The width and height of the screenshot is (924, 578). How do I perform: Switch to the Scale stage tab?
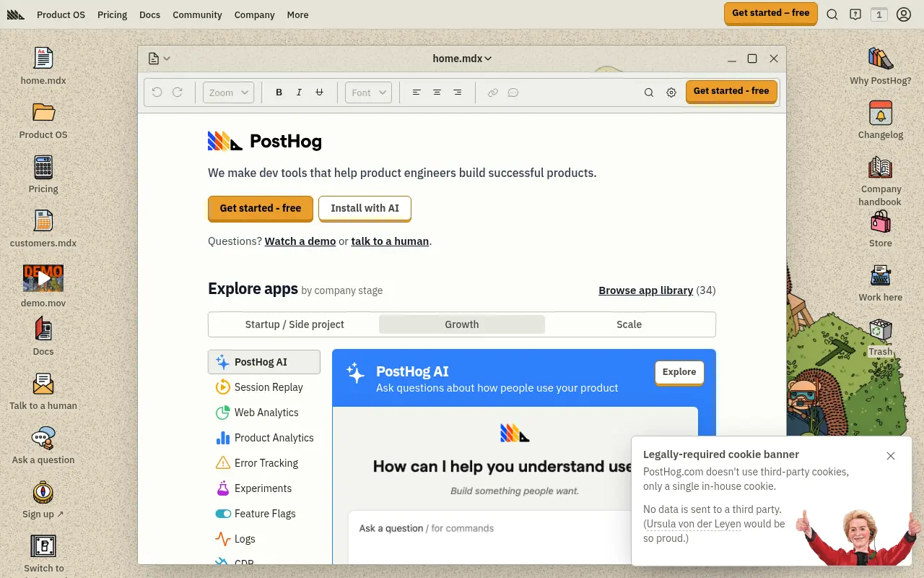point(629,324)
